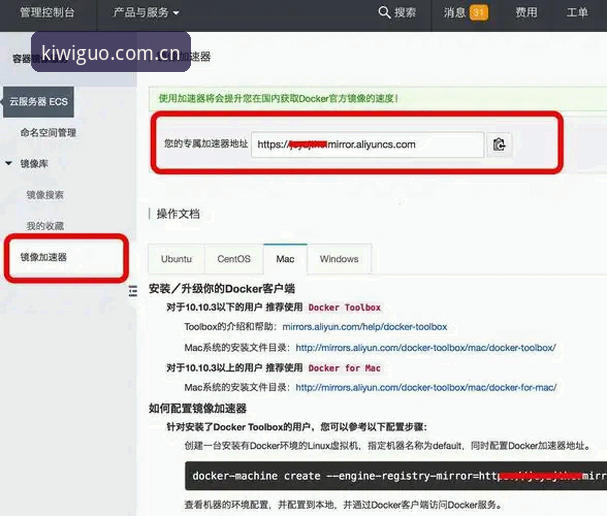Viewport: 607px width, 516px height.
Task: Switch to the CentOS tab
Action: tap(234, 259)
